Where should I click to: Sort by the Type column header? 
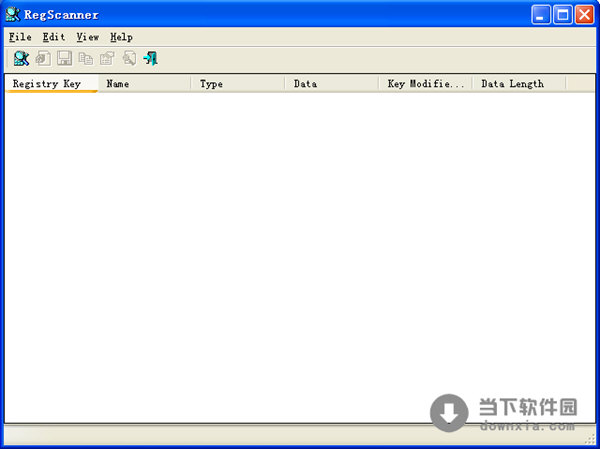(x=238, y=84)
